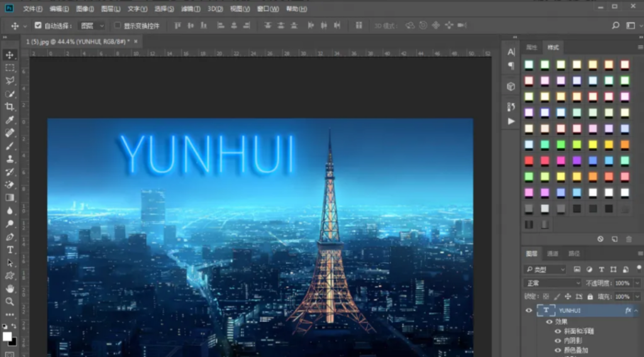Select the Pen tool

(10, 237)
